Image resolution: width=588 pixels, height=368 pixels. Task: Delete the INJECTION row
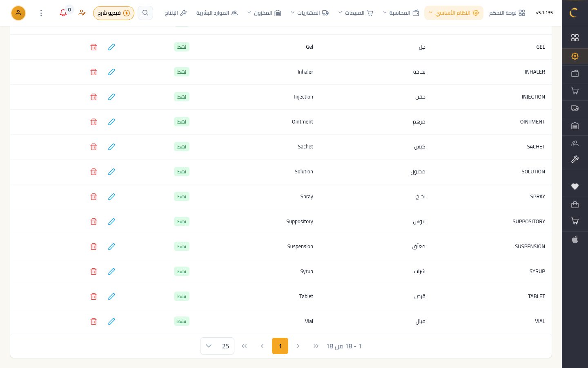94,97
